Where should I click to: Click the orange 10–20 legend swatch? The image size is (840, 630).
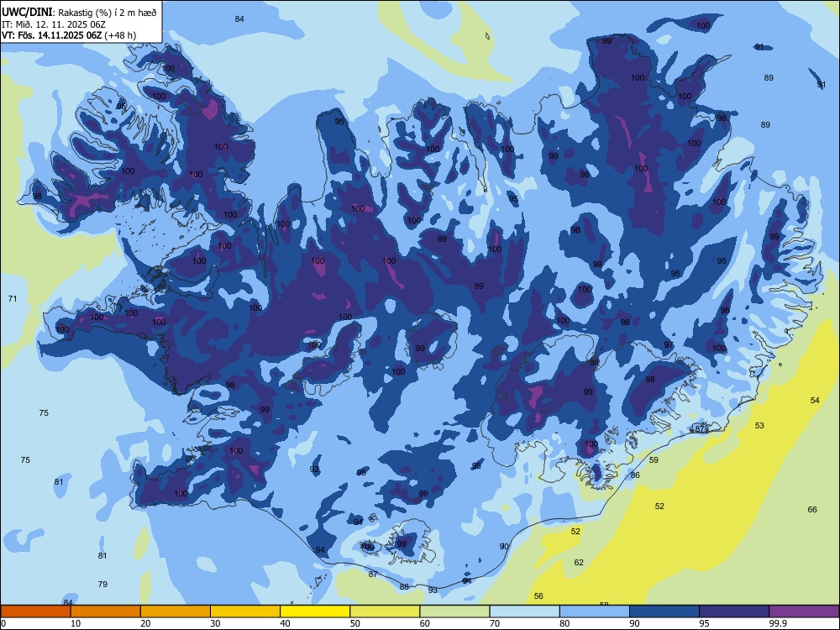pyautogui.click(x=106, y=612)
